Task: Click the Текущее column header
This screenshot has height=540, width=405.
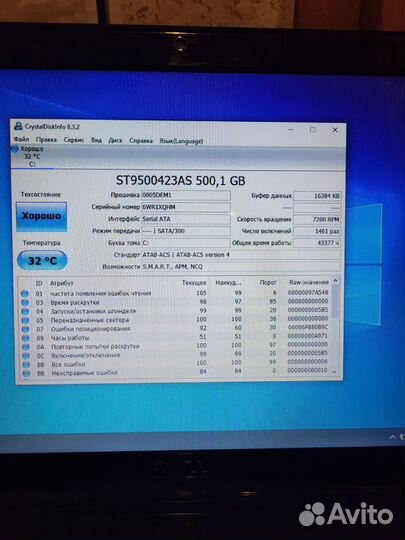Action: (194, 283)
